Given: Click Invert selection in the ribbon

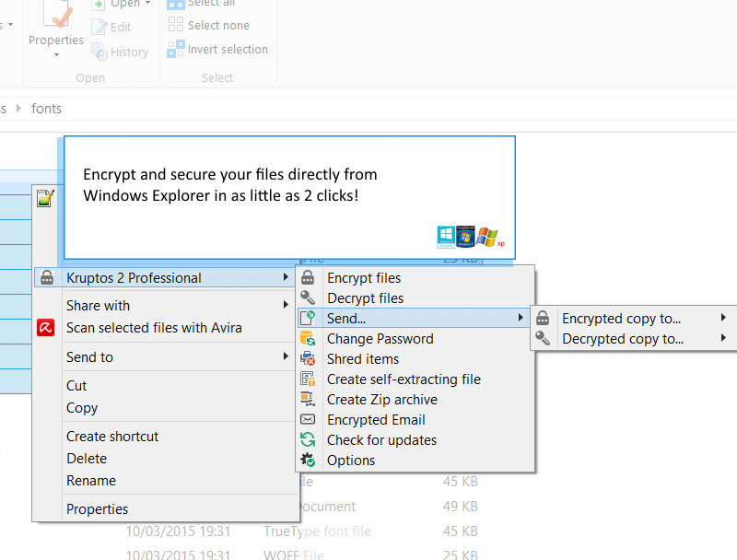Looking at the screenshot, I should tap(227, 50).
